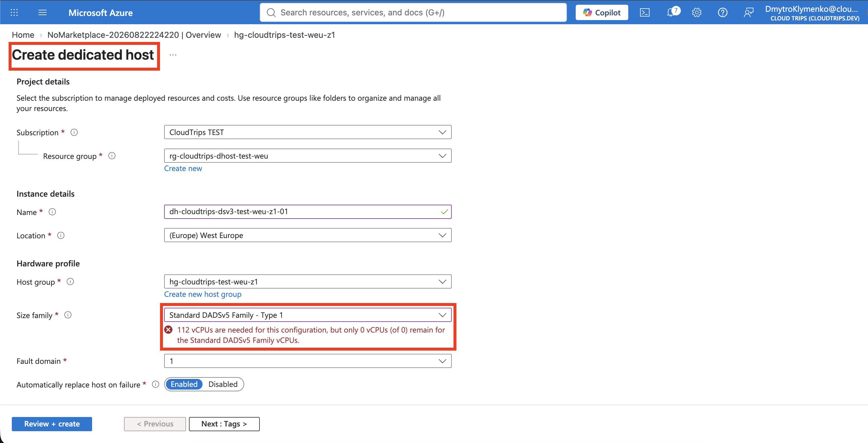This screenshot has width=868, height=443.
Task: Open the ellipsis more options beside title
Action: point(173,55)
